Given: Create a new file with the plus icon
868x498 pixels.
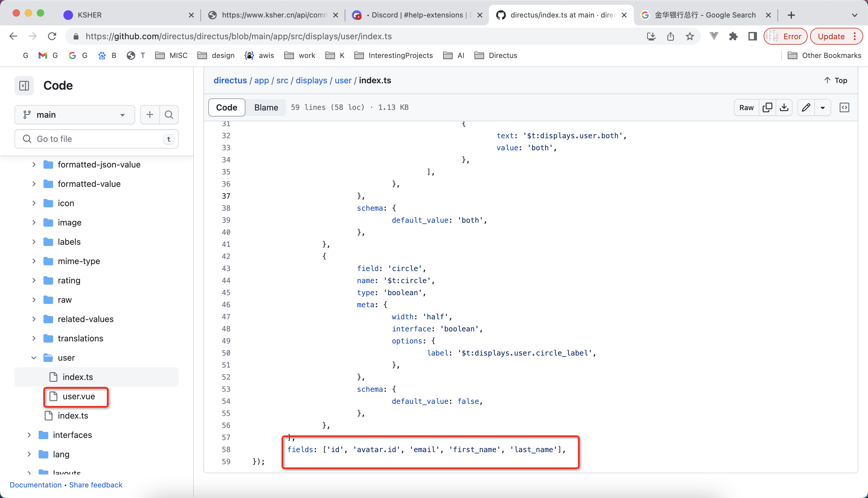Looking at the screenshot, I should pos(149,115).
